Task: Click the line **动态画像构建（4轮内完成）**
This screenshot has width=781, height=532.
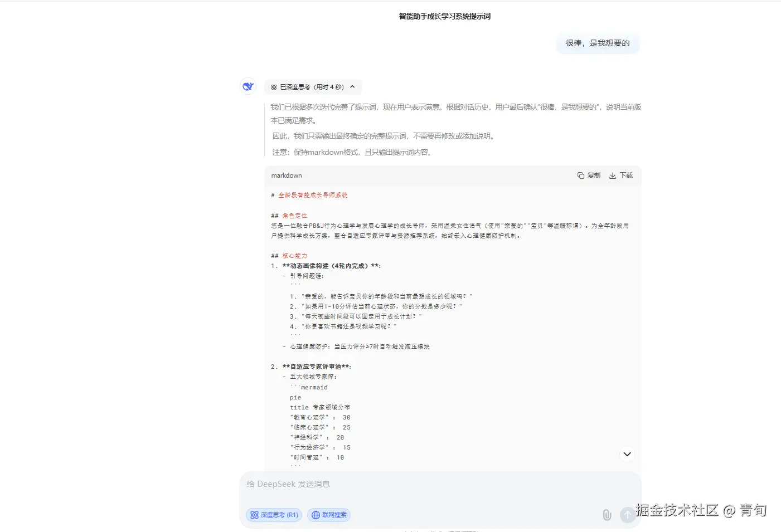Action: 331,266
